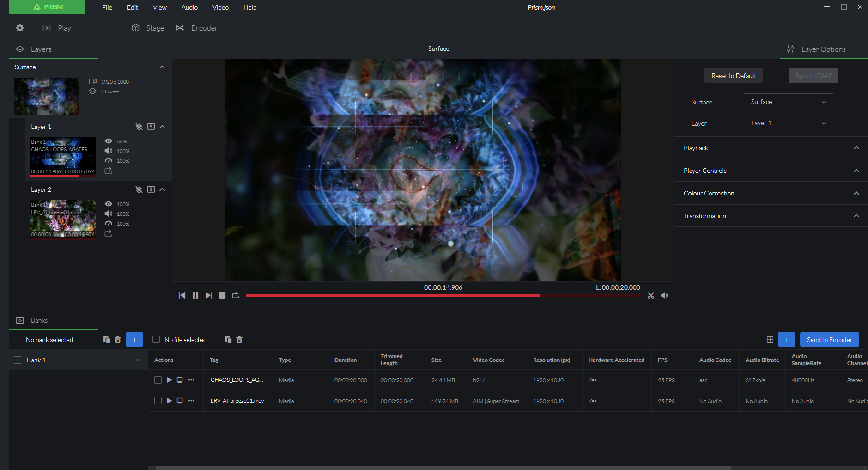
Task: Switch to the Stage tab
Action: click(x=148, y=28)
